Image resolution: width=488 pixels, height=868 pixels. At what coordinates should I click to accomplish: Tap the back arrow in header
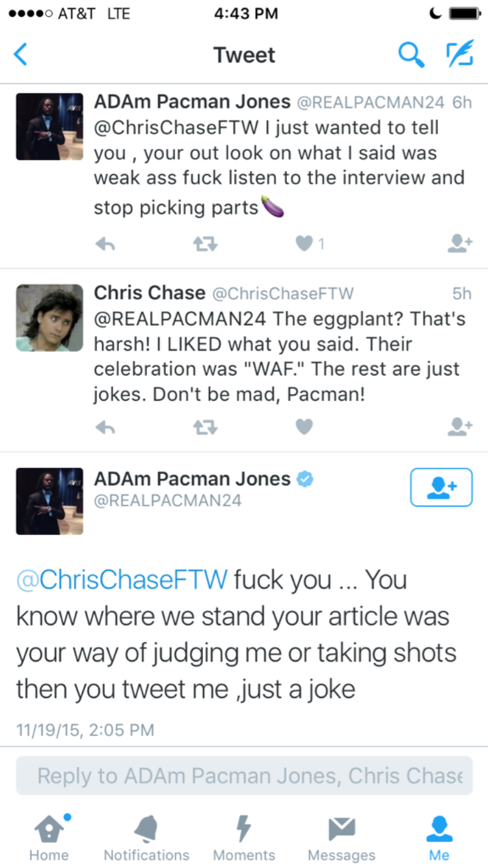pyautogui.click(x=21, y=55)
